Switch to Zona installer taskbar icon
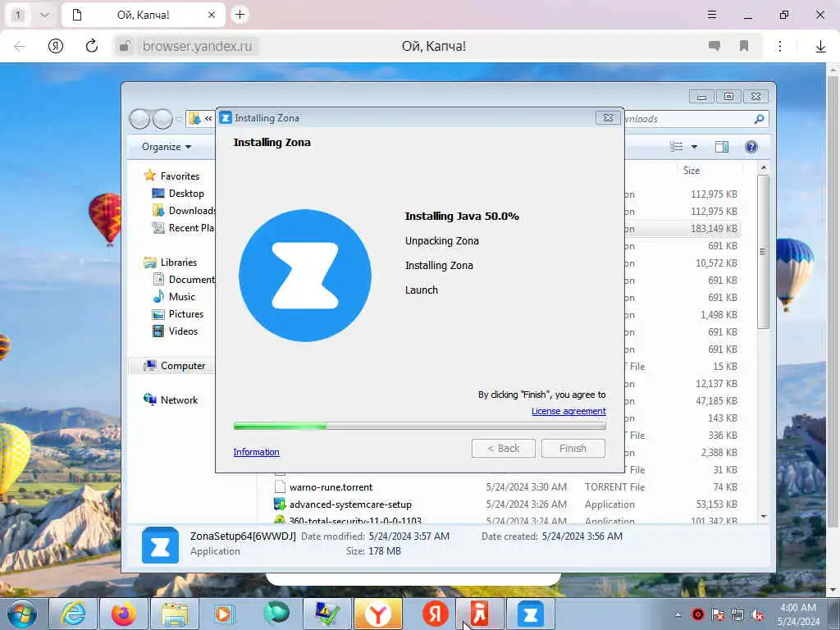 531,614
